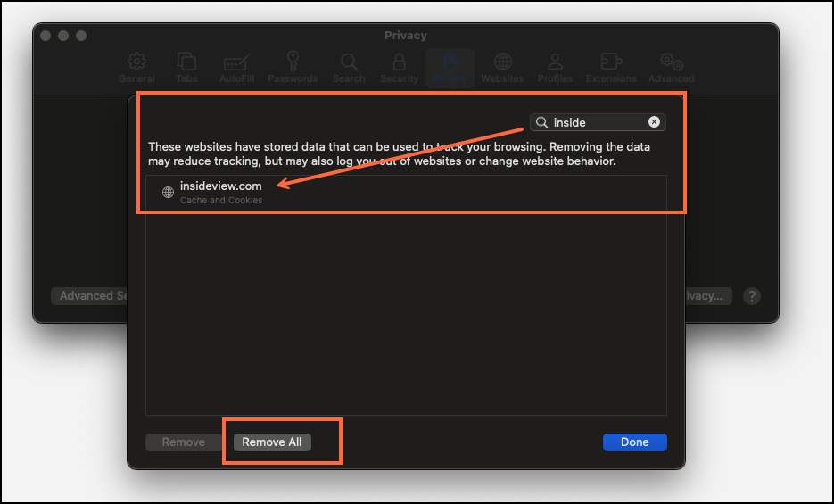Click the magnifying glass search icon
Viewport: 834px width, 504px height.
541,122
